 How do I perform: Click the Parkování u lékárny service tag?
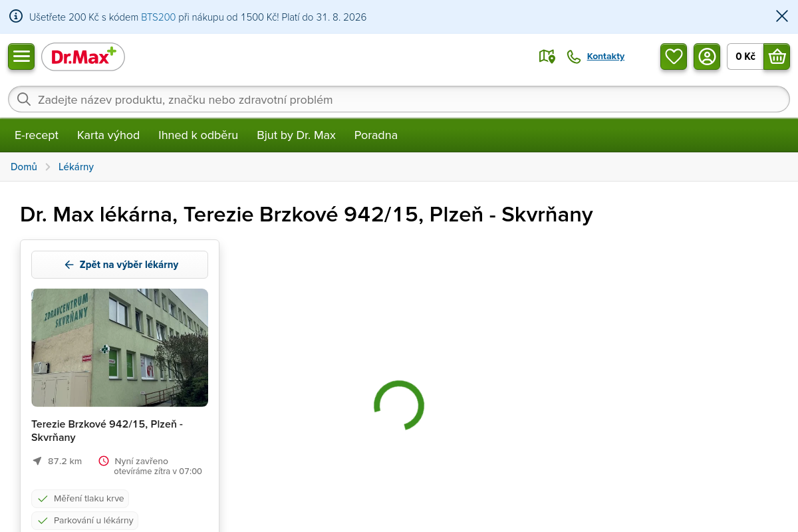[84, 521]
